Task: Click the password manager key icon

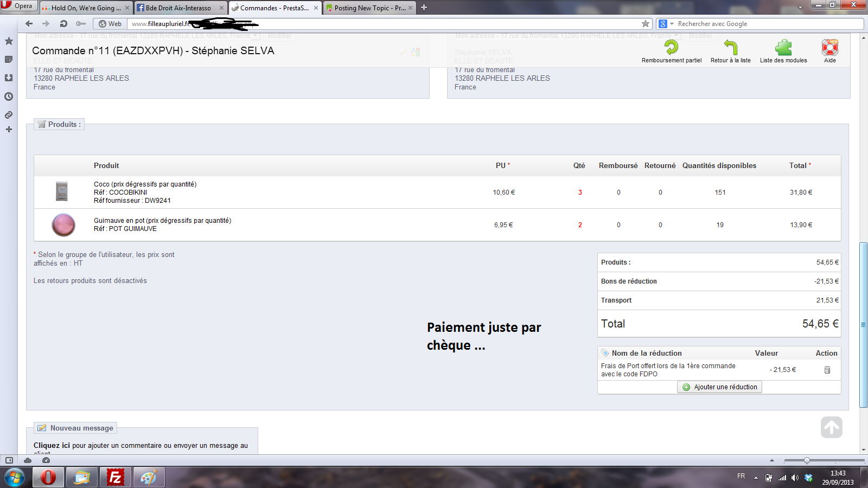Action: tap(81, 23)
